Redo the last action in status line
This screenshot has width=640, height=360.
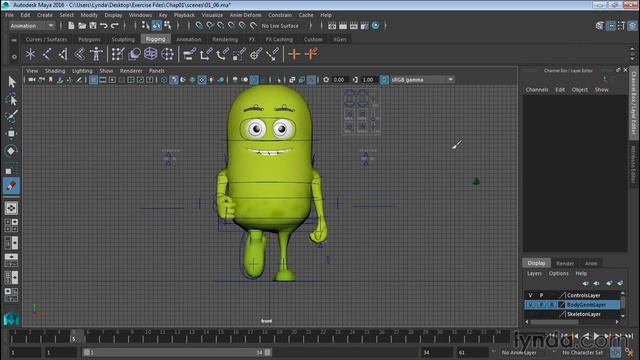(x=115, y=26)
